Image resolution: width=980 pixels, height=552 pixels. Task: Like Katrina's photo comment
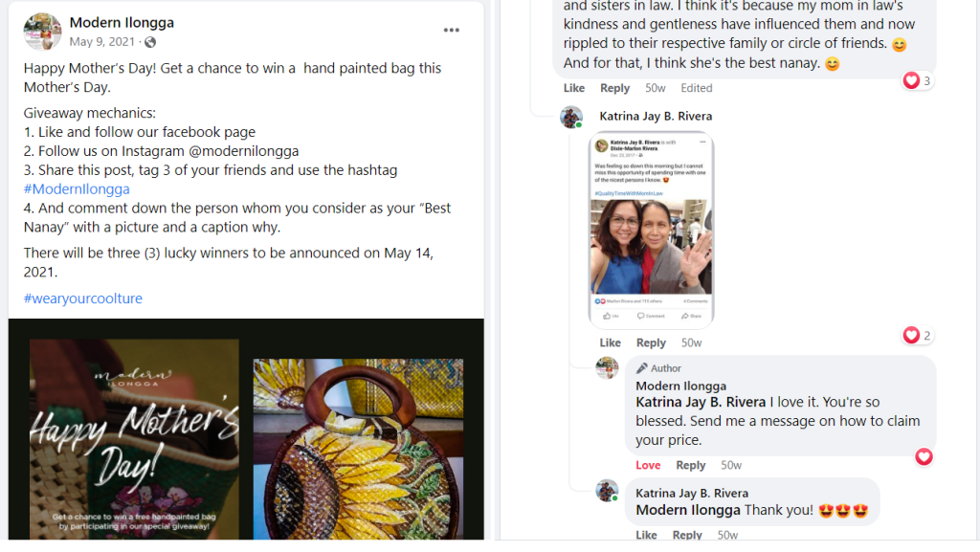pos(610,342)
